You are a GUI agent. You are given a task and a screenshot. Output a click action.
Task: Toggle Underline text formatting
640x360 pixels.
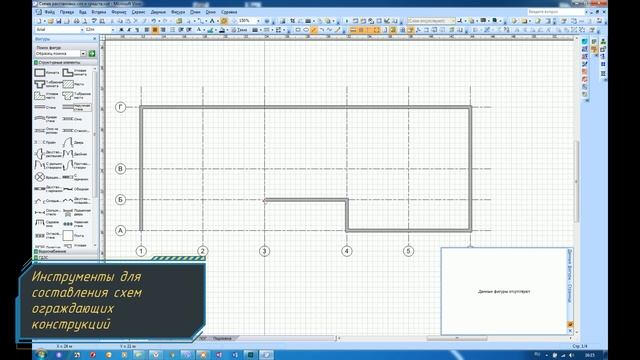(137, 29)
